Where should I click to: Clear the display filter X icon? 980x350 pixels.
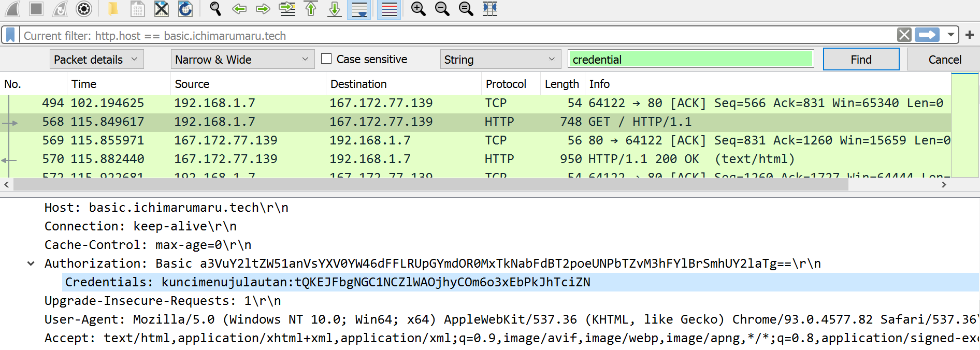click(x=904, y=35)
